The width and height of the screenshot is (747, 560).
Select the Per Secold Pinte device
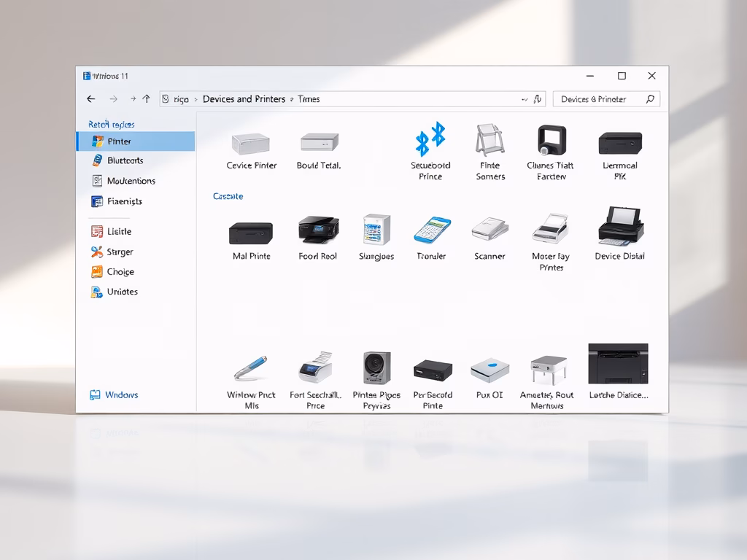pos(432,370)
